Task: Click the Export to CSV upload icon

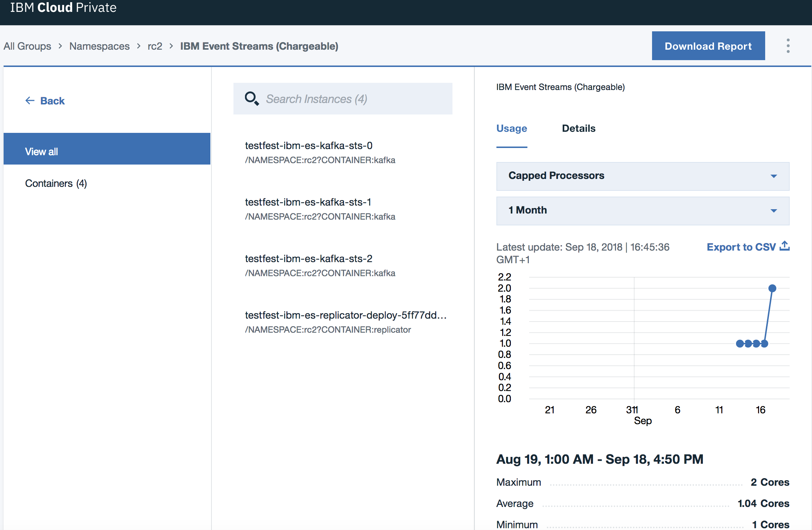Action: (x=785, y=246)
